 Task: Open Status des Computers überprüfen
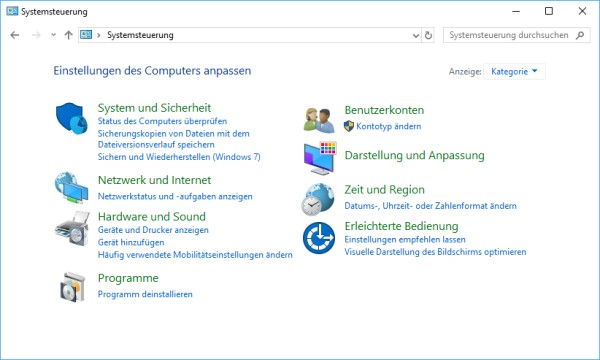(x=162, y=121)
